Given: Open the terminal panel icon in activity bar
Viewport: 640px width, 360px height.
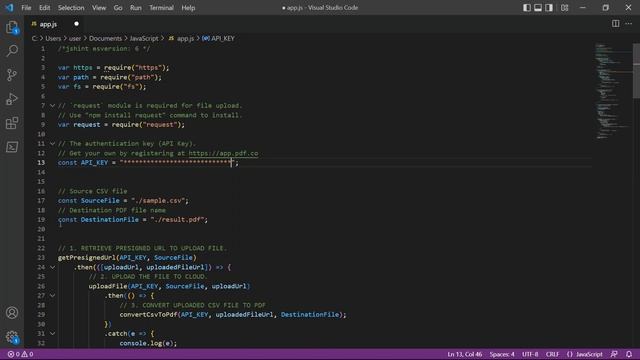Looking at the screenshot, I should point(12,147).
